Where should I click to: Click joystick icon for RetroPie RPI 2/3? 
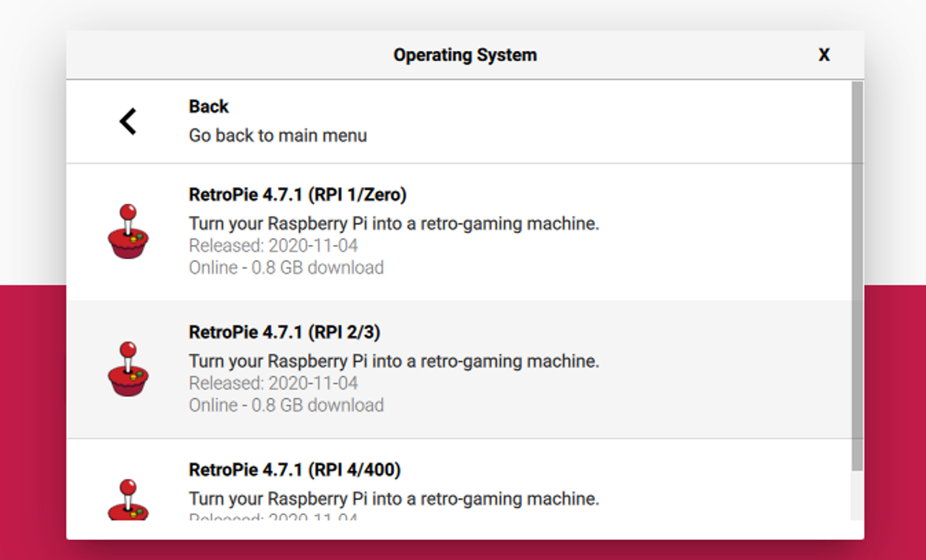pos(128,369)
